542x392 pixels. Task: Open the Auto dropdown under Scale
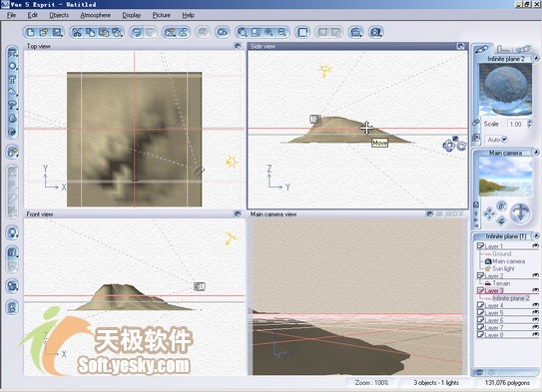pyautogui.click(x=504, y=140)
